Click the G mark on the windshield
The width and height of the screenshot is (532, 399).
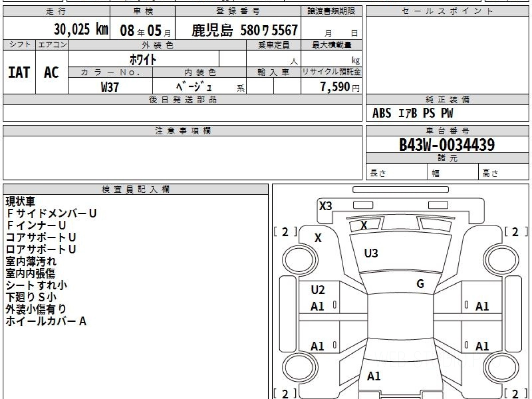tap(420, 284)
